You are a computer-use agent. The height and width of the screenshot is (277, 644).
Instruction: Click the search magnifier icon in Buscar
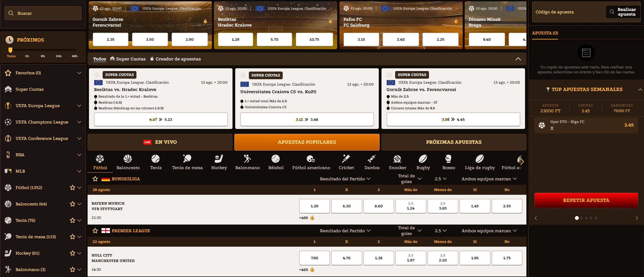(x=11, y=13)
